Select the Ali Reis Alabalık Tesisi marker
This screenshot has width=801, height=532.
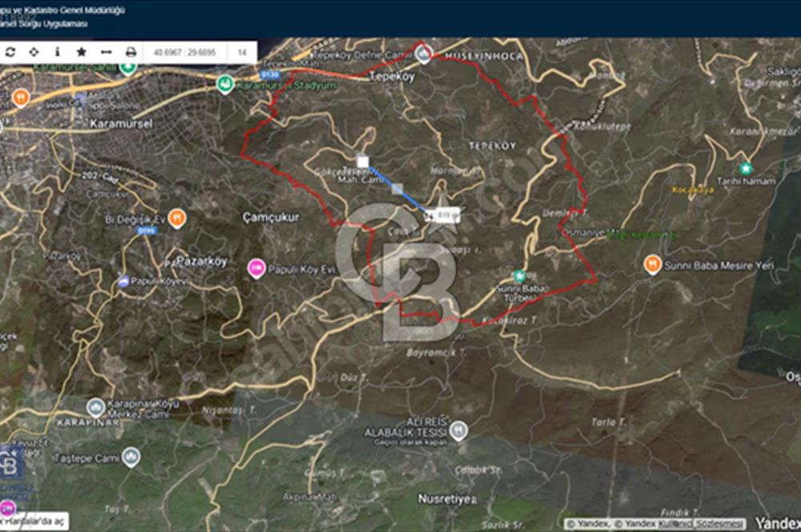(458, 431)
